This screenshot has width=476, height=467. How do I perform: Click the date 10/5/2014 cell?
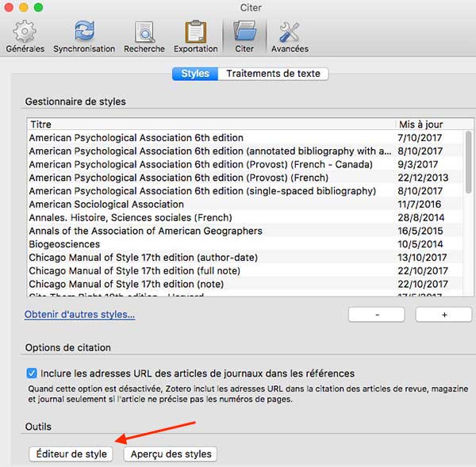pyautogui.click(x=420, y=244)
